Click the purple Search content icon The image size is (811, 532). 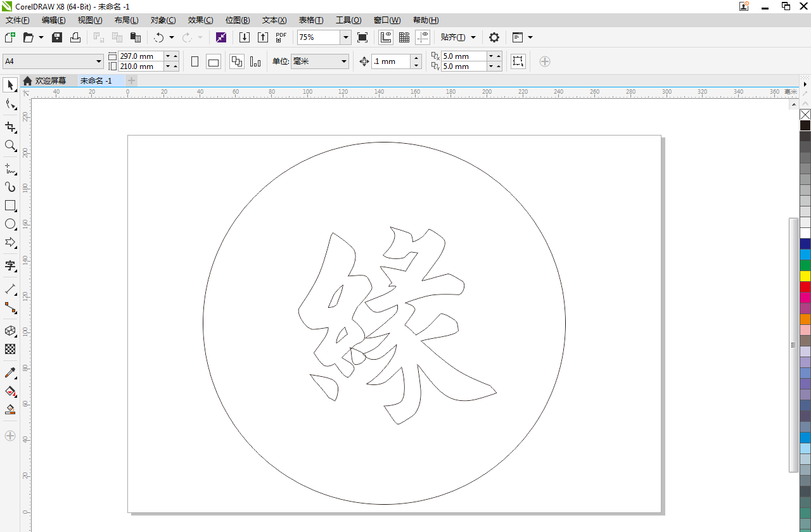(x=220, y=37)
